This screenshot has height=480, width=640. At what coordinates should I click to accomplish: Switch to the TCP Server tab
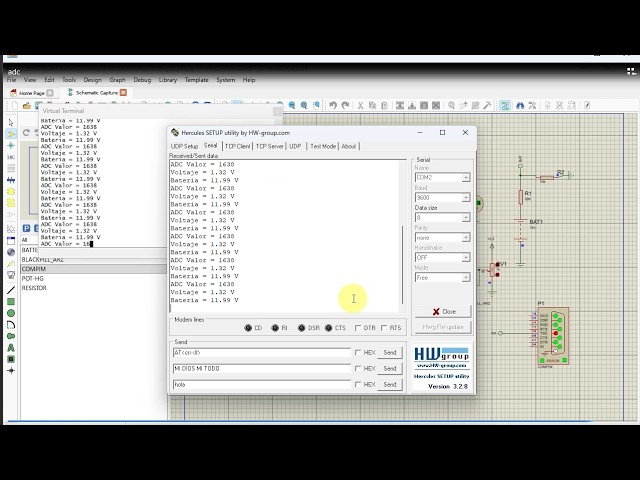point(269,147)
